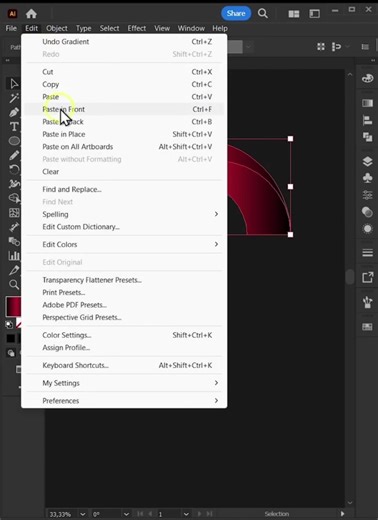Open the Stroke lines panel icon

pyautogui.click(x=367, y=253)
